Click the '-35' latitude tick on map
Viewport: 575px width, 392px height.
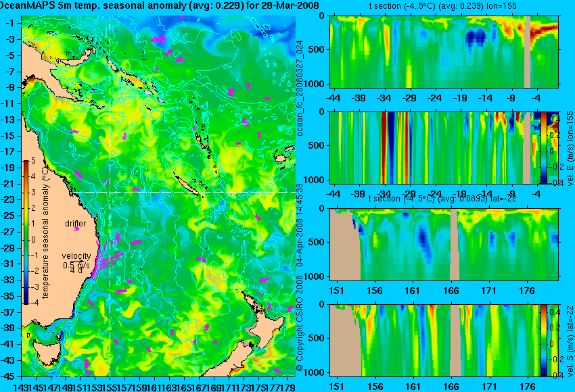point(8,296)
